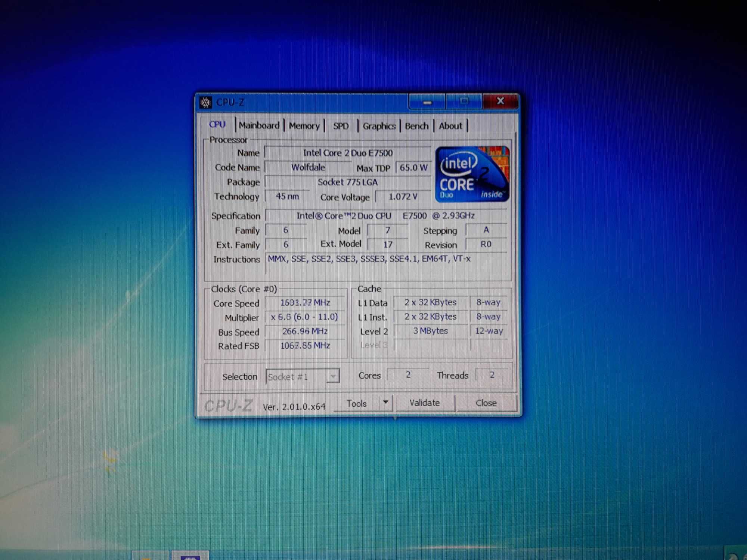747x560 pixels.
Task: Click the L1 Data 2 x 32 KBytes value
Action: coord(431,302)
